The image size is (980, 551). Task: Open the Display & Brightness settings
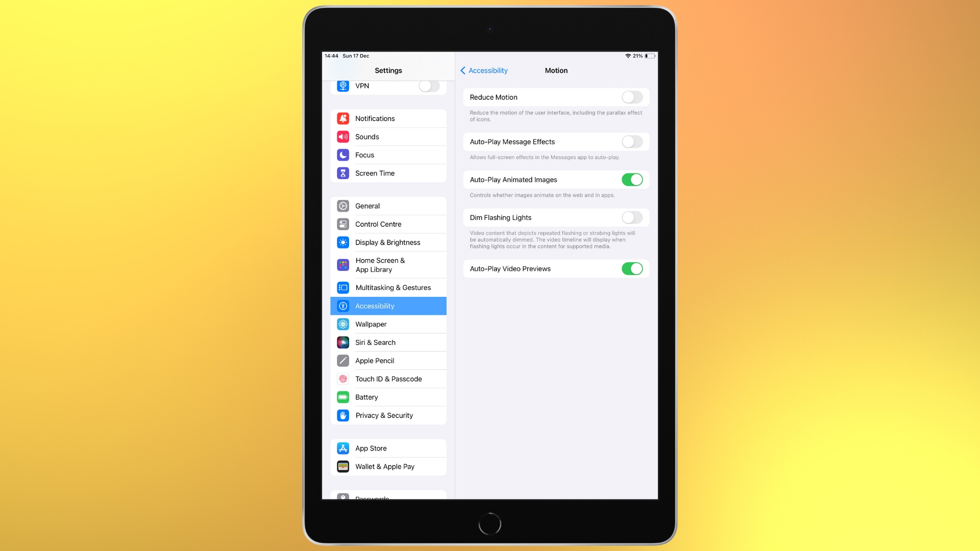pyautogui.click(x=388, y=241)
